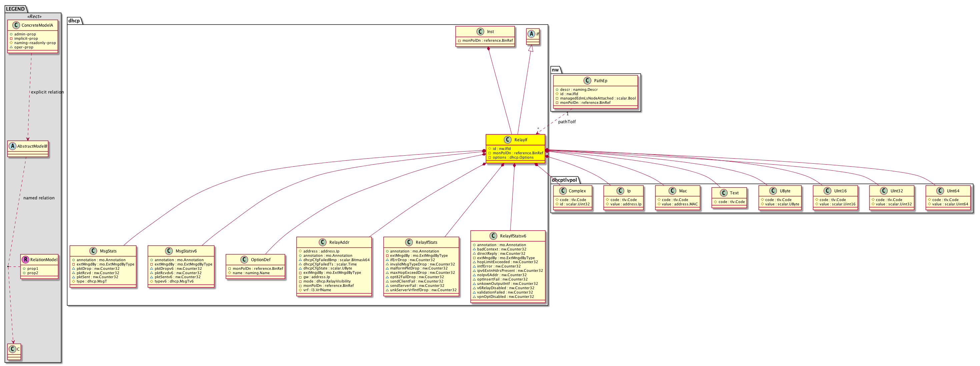Image resolution: width=980 pixels, height=366 pixels.
Task: Click the abstract icon beside AbstractModelB
Action: [x=12, y=146]
